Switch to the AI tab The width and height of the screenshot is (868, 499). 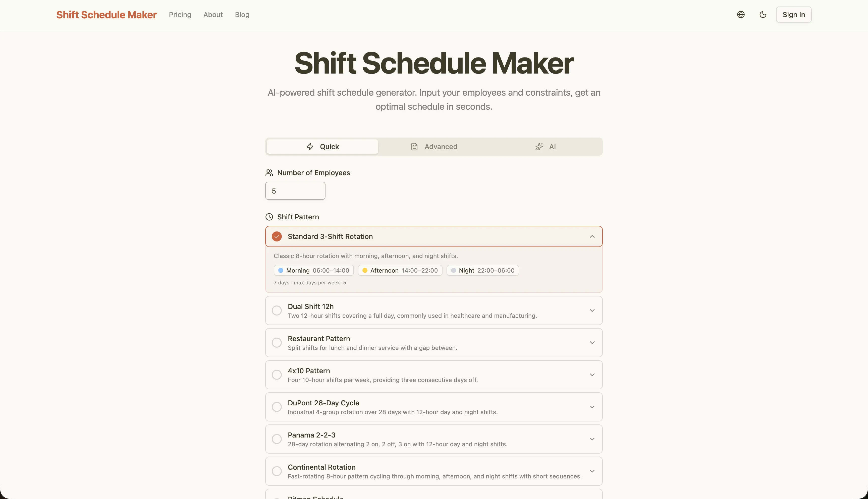552,146
